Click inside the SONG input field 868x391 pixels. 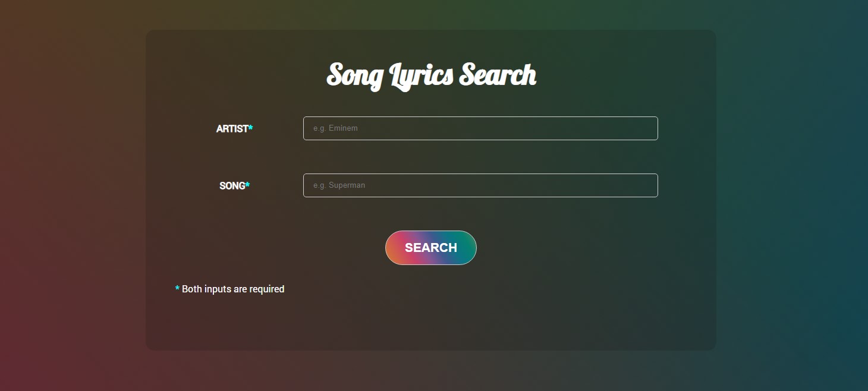click(480, 185)
